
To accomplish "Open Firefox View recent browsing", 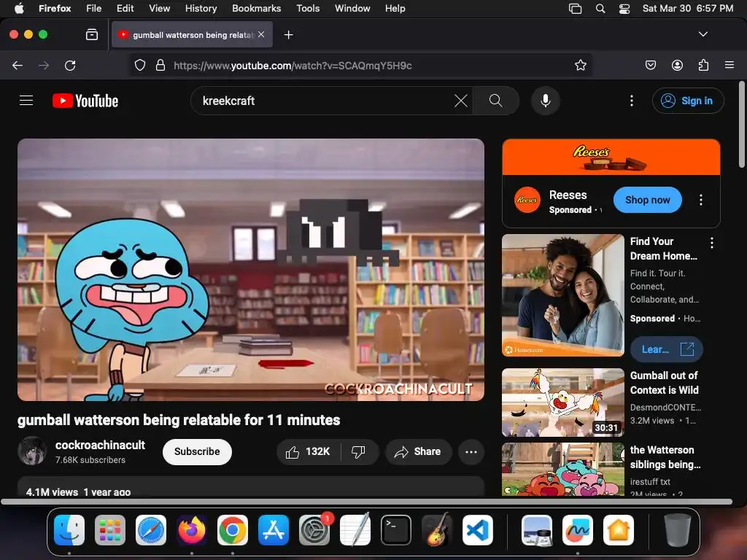I will click(92, 34).
